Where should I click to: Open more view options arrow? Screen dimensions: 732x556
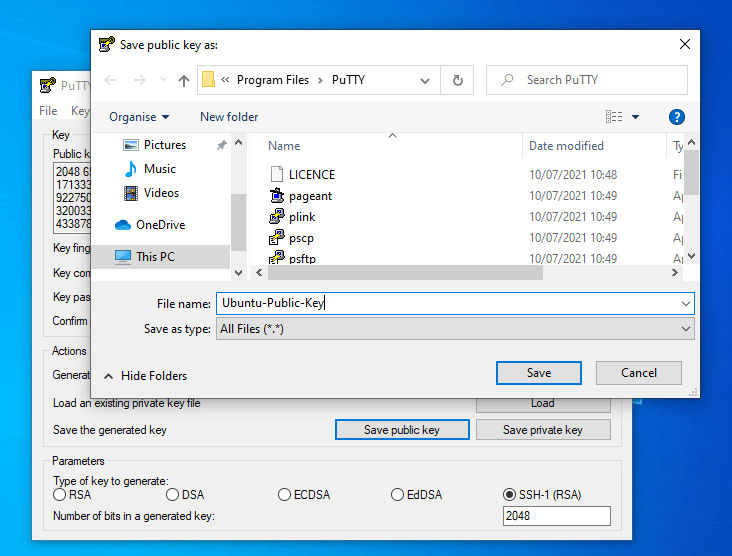tap(635, 117)
